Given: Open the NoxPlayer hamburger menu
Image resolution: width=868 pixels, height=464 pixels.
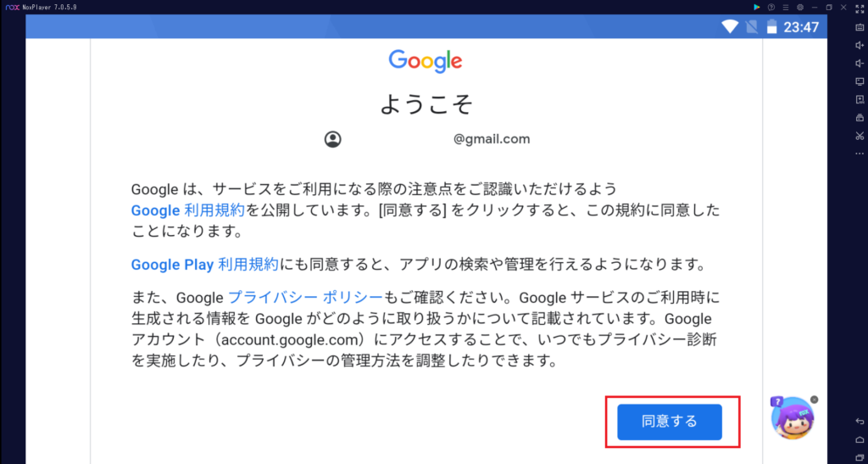Looking at the screenshot, I should tap(786, 7).
